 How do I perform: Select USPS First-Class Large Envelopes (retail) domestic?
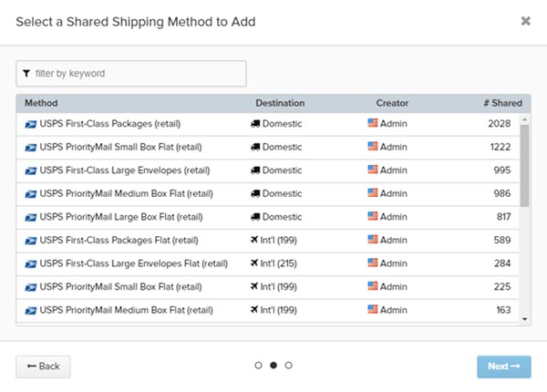[267, 170]
